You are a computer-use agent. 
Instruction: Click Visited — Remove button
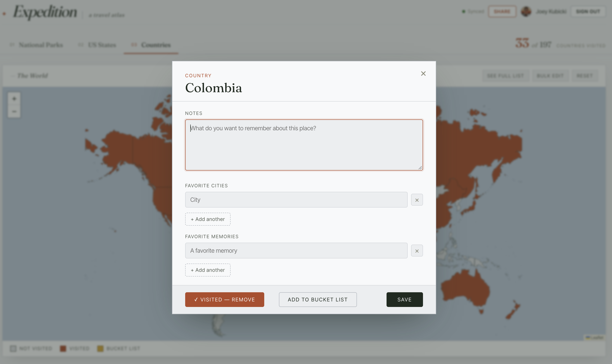tap(225, 300)
